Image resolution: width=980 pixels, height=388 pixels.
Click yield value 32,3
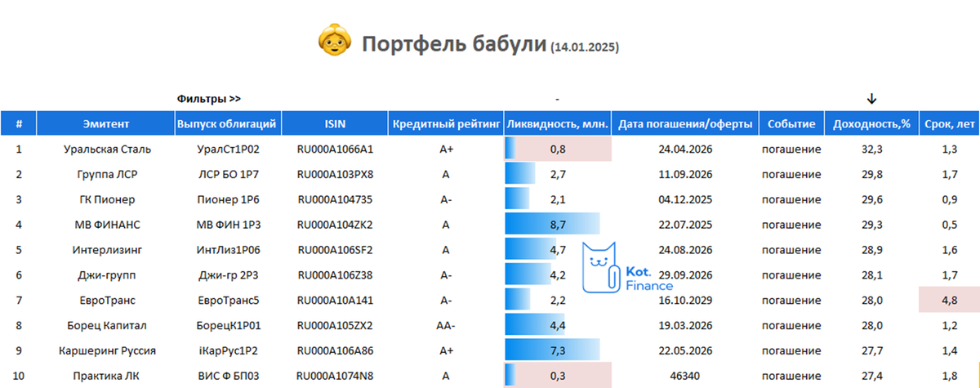871,149
